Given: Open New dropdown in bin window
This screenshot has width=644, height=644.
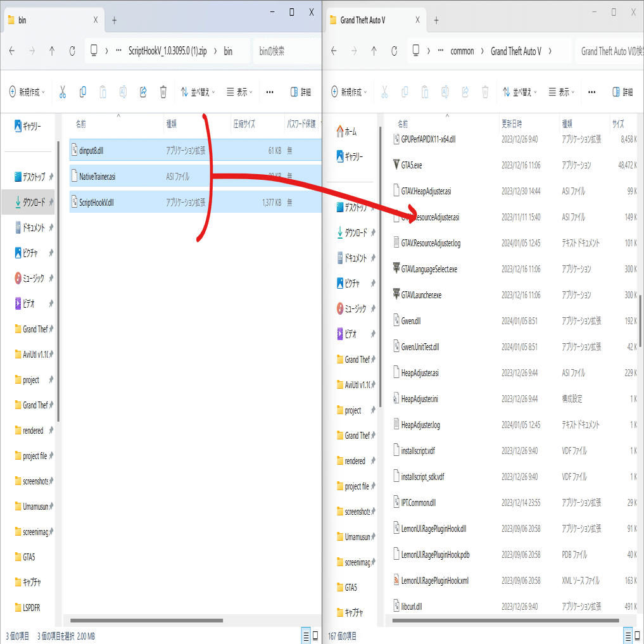Looking at the screenshot, I should 27,92.
